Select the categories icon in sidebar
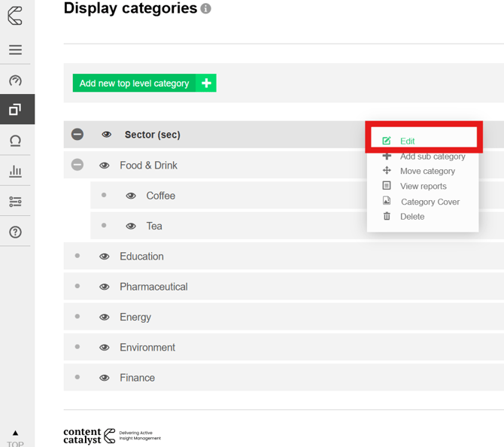This screenshot has height=447, width=504. pos(15,110)
